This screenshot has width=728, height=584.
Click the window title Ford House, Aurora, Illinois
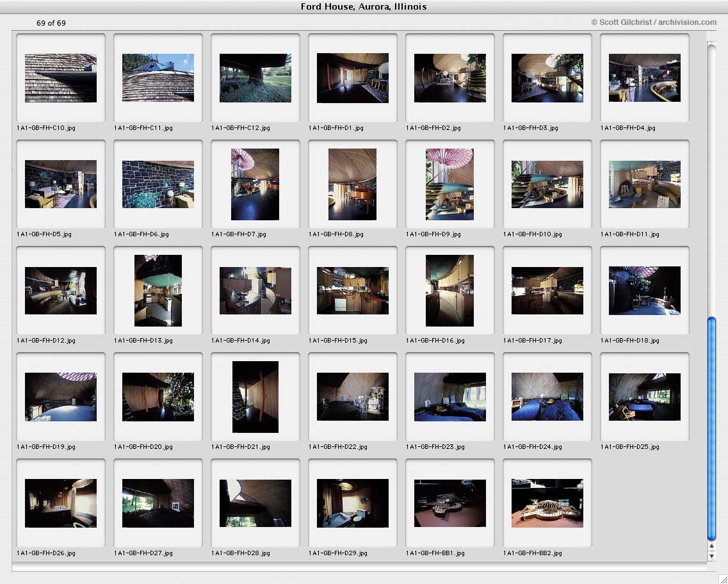pyautogui.click(x=364, y=6)
